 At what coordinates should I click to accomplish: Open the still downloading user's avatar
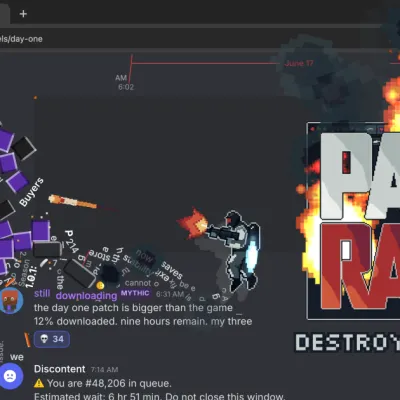click(11, 301)
